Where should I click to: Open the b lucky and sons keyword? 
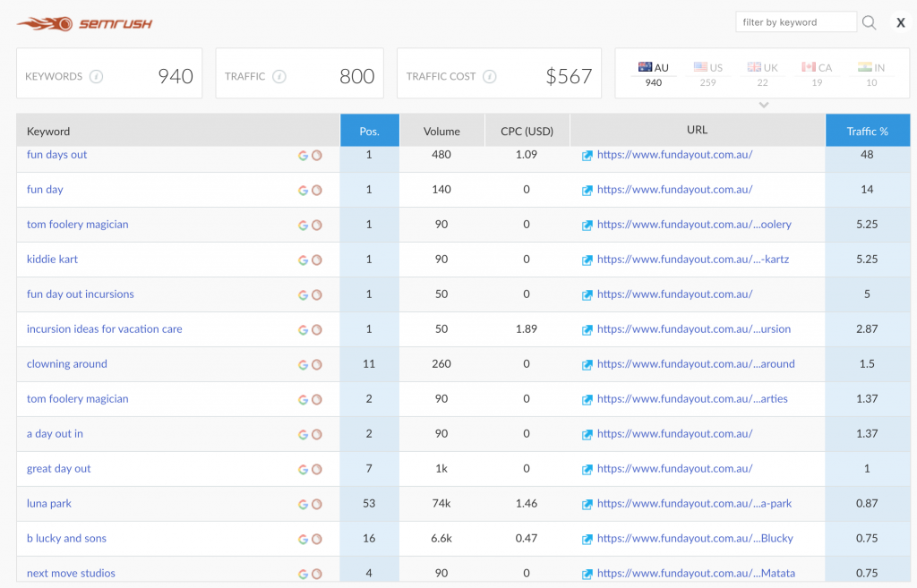click(x=66, y=538)
